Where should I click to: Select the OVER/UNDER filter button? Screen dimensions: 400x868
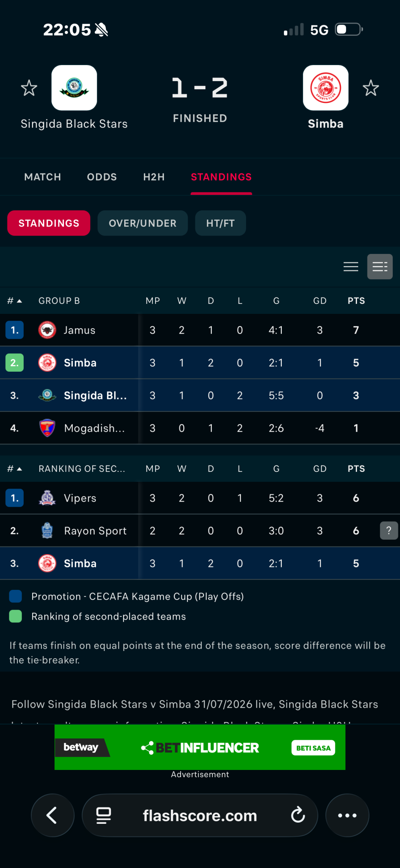click(x=143, y=223)
